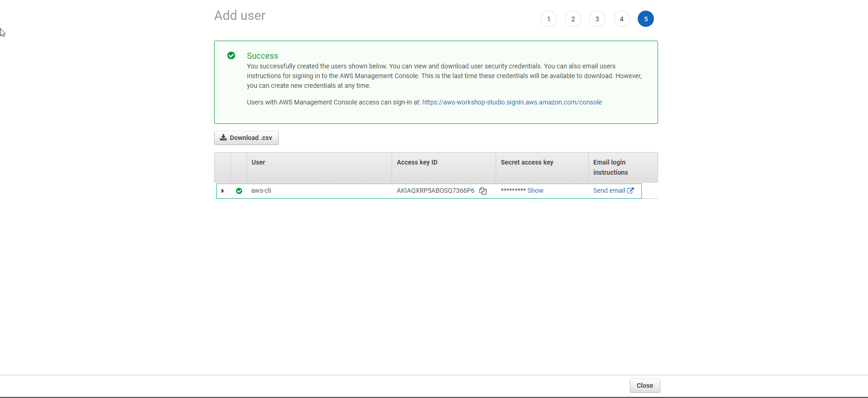868x398 pixels.
Task: Click the Email login instructions column header
Action: click(x=623, y=167)
